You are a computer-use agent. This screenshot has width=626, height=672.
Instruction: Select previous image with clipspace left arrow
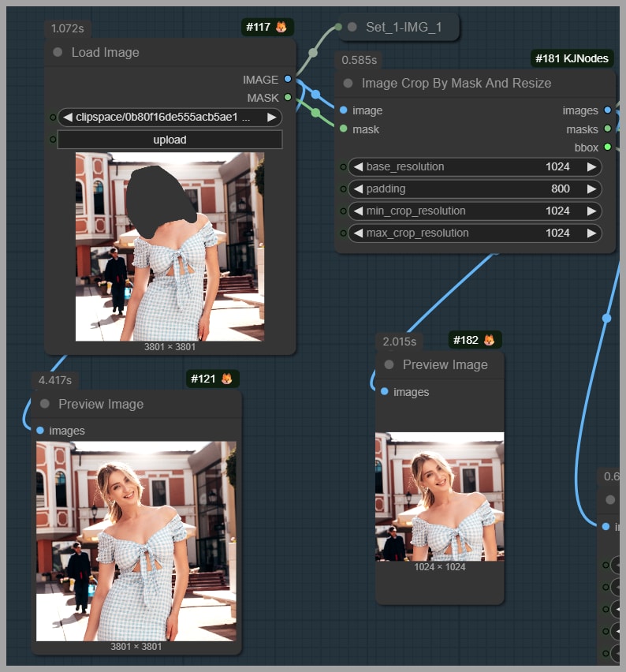(x=68, y=118)
